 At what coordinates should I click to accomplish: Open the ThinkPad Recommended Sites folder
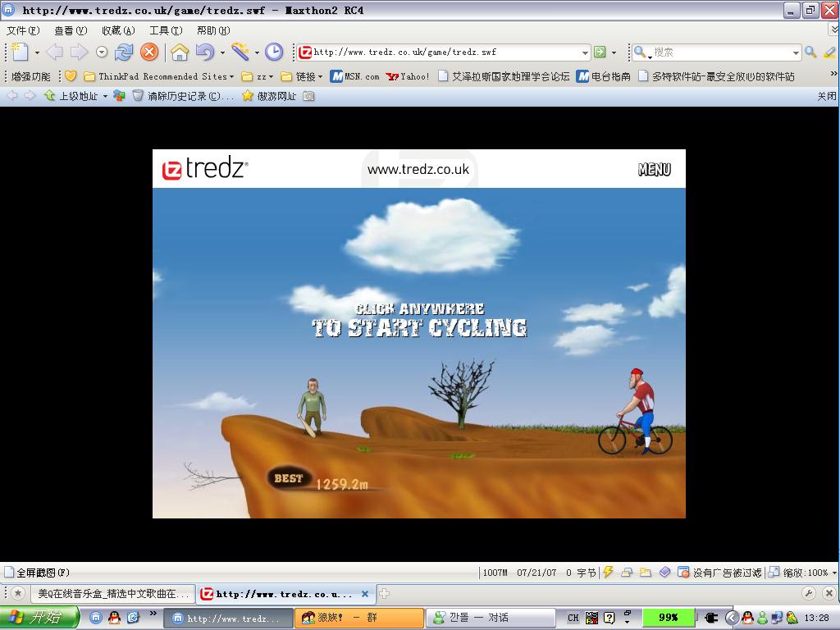click(158, 76)
